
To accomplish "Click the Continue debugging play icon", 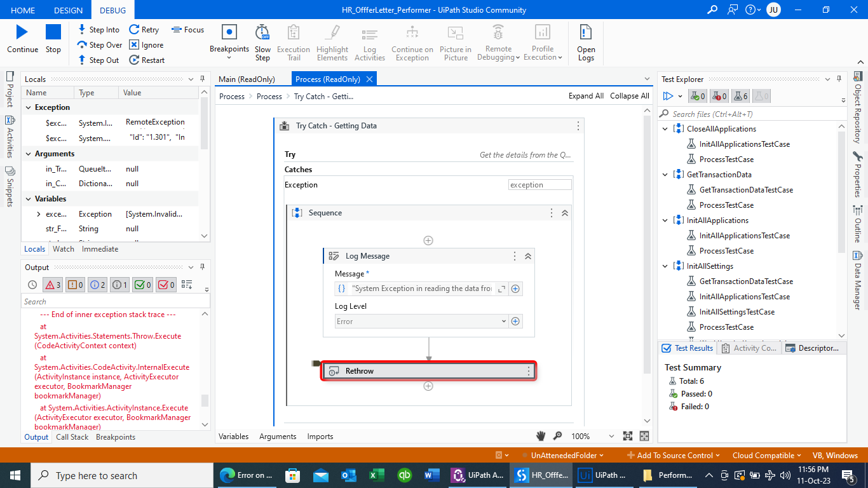I will click(22, 32).
